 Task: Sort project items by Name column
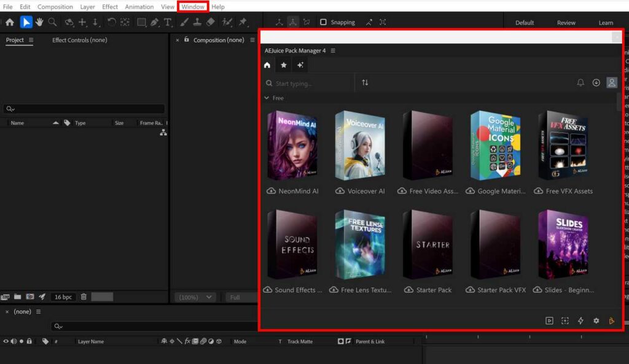point(17,123)
